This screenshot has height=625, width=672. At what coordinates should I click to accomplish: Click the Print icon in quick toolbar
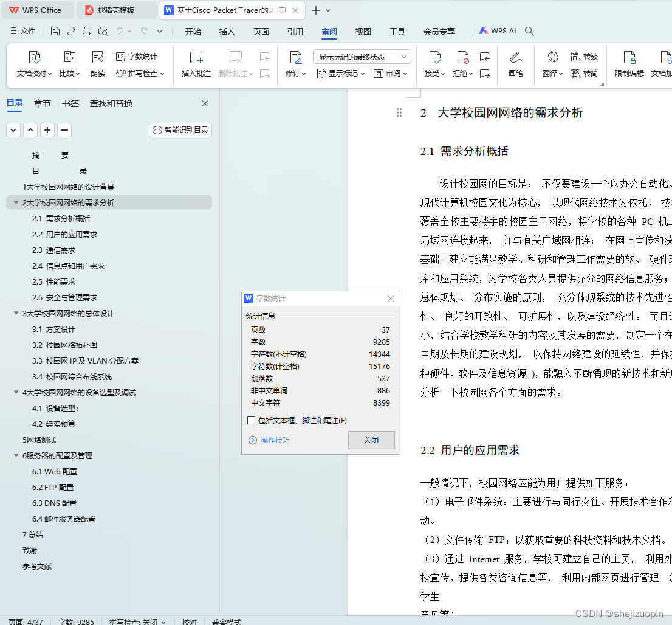point(86,32)
